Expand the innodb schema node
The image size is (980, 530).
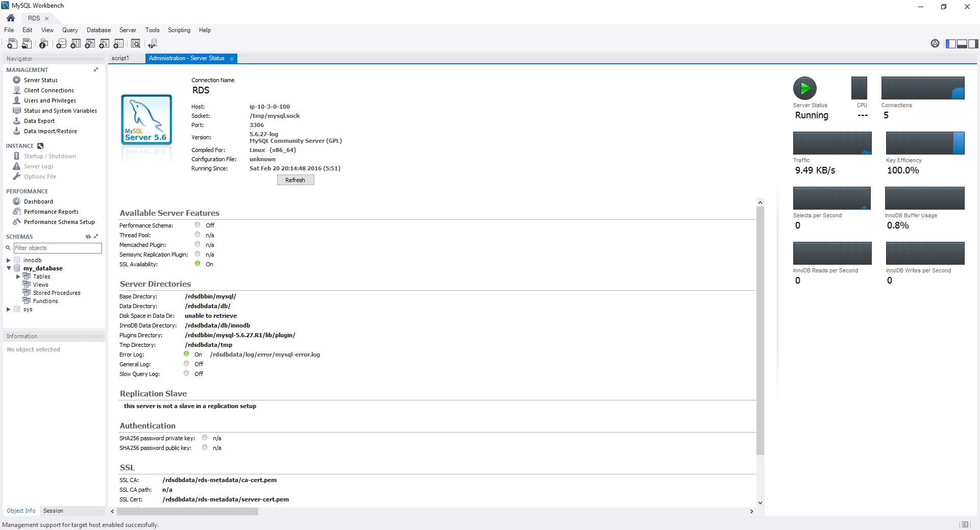[9, 260]
